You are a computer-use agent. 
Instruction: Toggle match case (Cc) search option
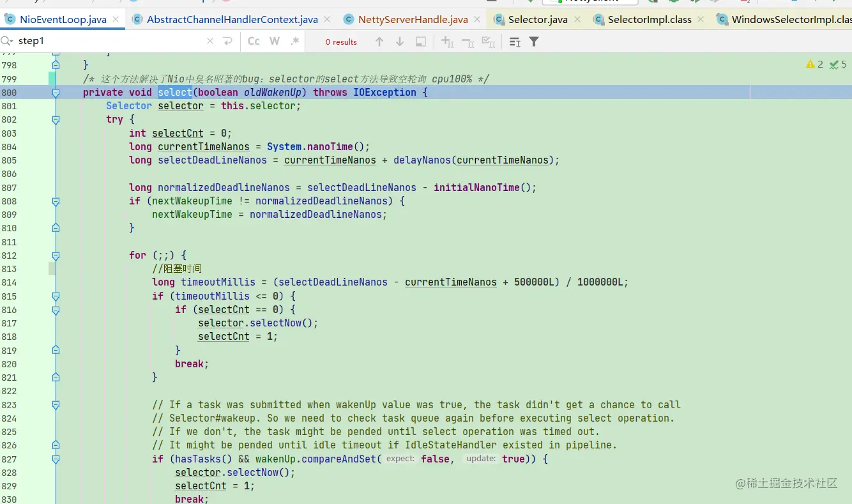[x=254, y=42]
